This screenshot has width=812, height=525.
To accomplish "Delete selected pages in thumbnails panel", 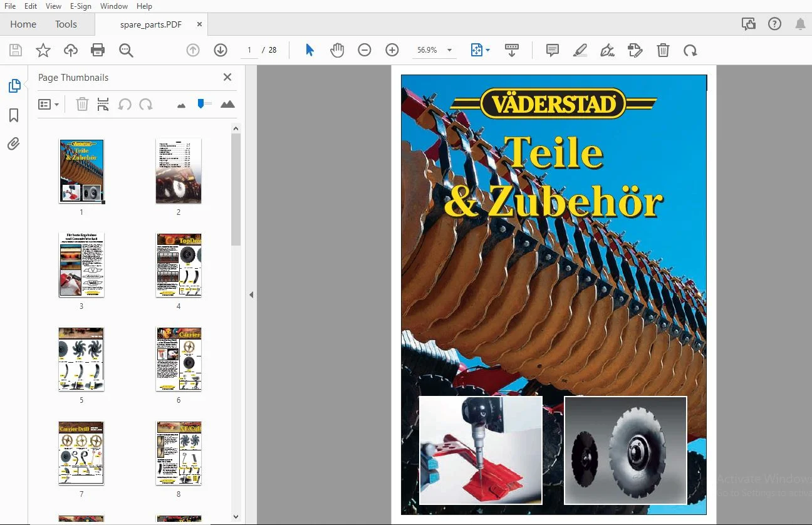I will [82, 105].
